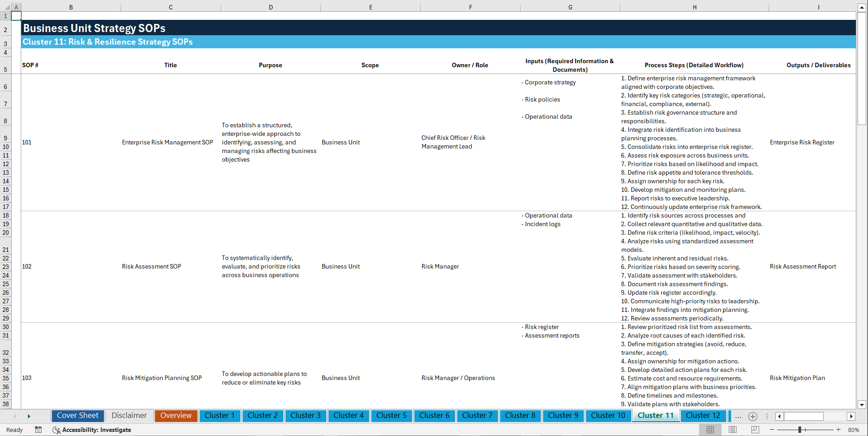Click the Purpose header cell
This screenshot has width=868, height=436.
pyautogui.click(x=270, y=65)
